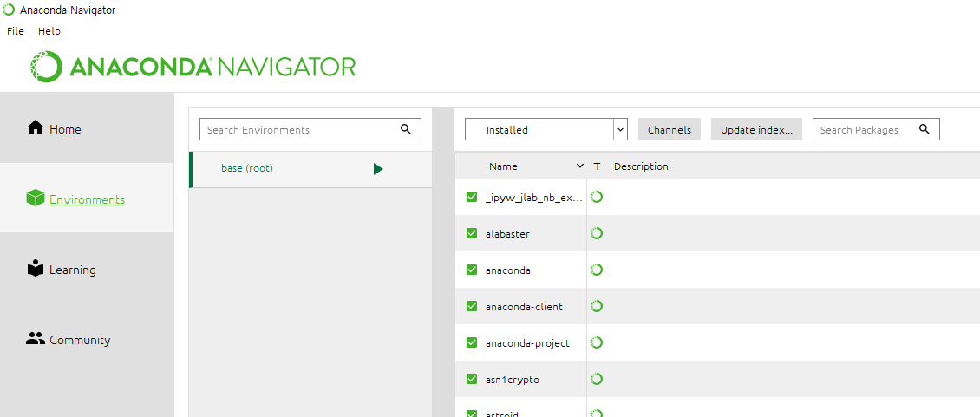This screenshot has height=417, width=980.
Task: Open the Help menu
Action: coord(49,31)
